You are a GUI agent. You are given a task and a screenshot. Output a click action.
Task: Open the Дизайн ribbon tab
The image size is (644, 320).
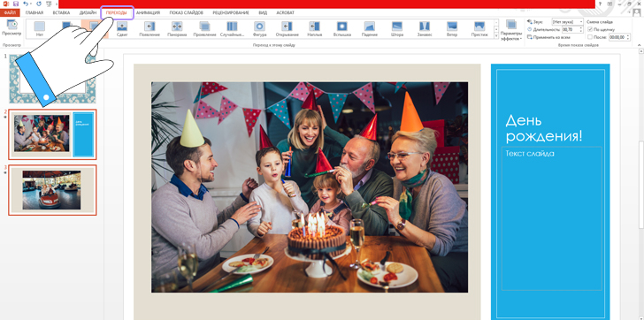[x=88, y=12]
